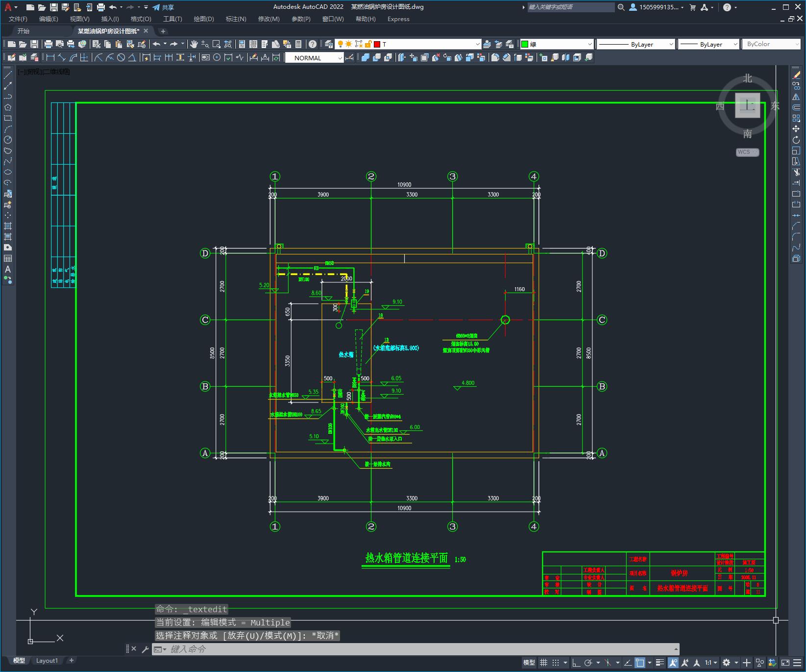Screen dimensions: 806x672
Task: Activate the Pan hand tool
Action: [194, 44]
